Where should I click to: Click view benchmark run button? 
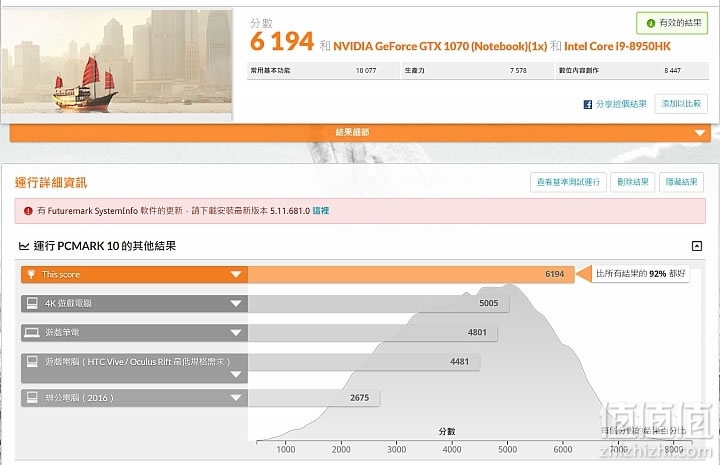pos(568,182)
